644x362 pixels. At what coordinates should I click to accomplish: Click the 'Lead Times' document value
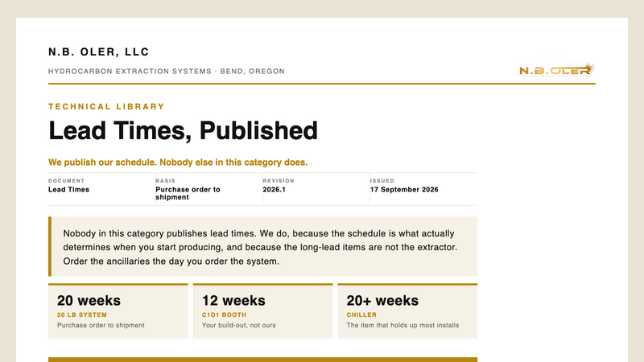pos(68,190)
